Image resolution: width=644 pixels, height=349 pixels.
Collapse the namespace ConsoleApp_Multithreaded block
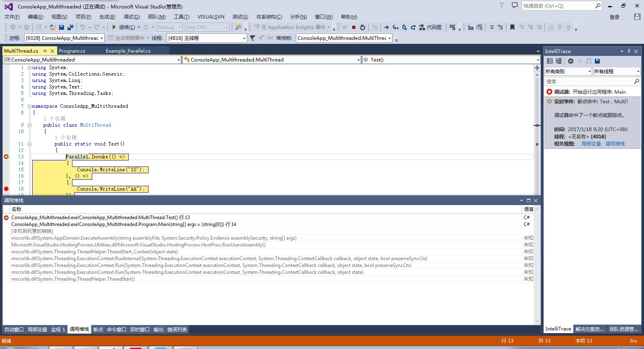pos(29,106)
